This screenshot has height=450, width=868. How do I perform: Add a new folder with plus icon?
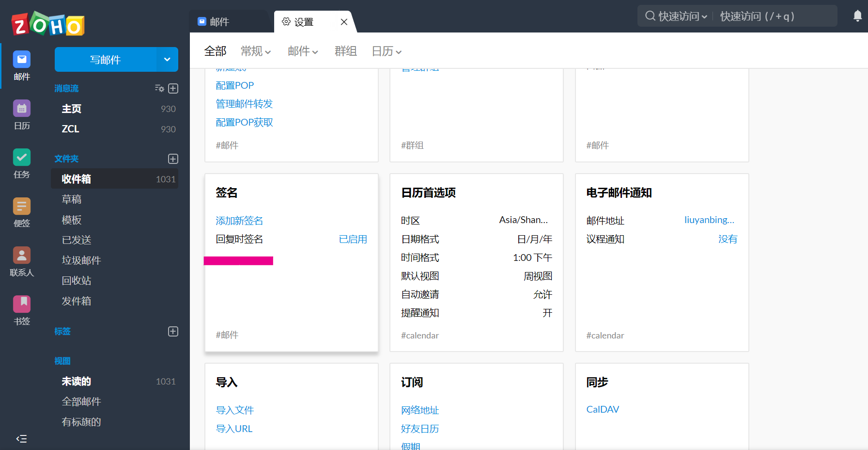173,159
